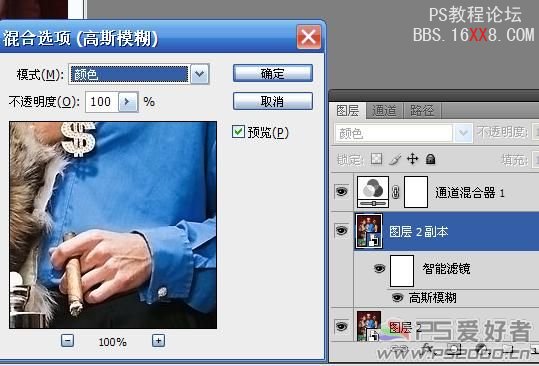This screenshot has width=539, height=366.
Task: Open the opacity slider arrow popup
Action: pyautogui.click(x=128, y=102)
